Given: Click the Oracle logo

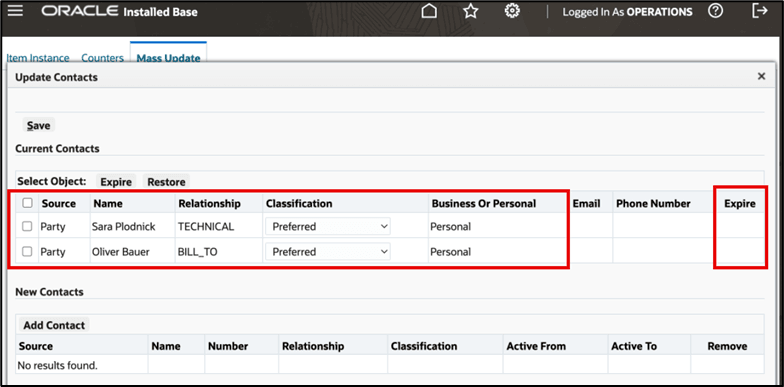Looking at the screenshot, I should [x=80, y=11].
